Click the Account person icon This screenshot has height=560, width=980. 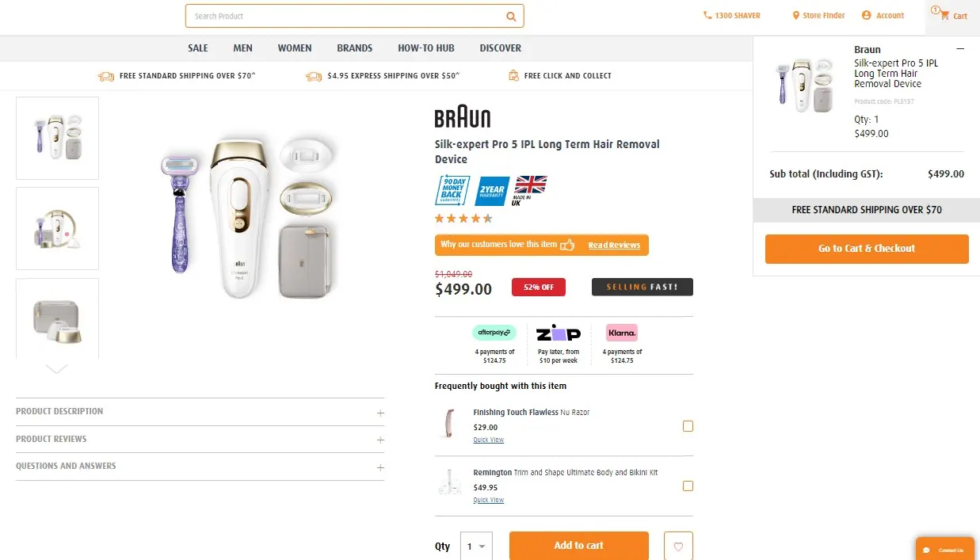coord(866,15)
